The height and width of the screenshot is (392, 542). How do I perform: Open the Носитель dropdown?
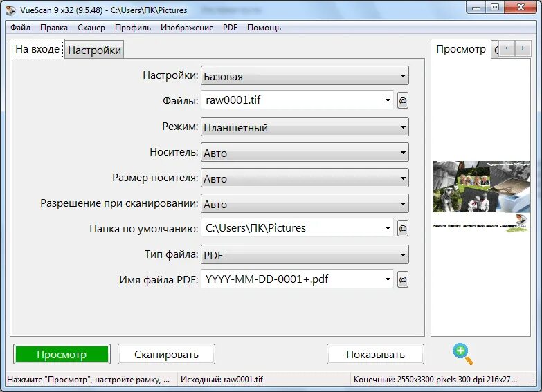click(305, 152)
